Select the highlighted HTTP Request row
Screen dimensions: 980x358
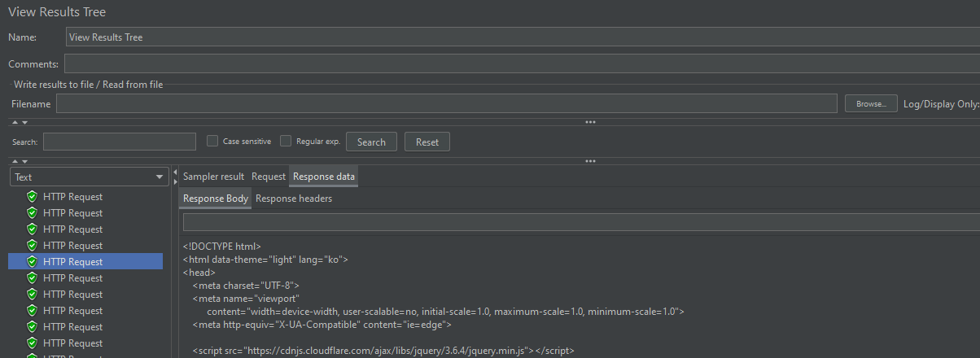coord(85,261)
